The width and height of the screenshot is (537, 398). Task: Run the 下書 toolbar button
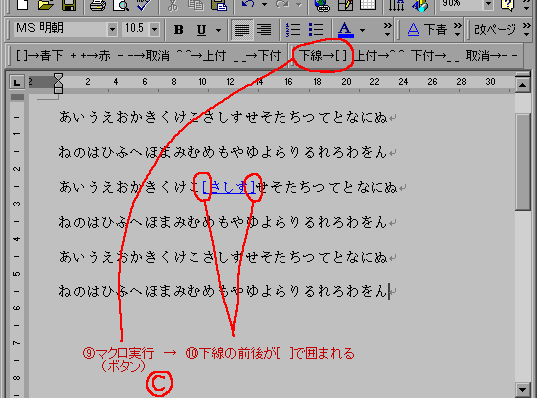pyautogui.click(x=427, y=30)
